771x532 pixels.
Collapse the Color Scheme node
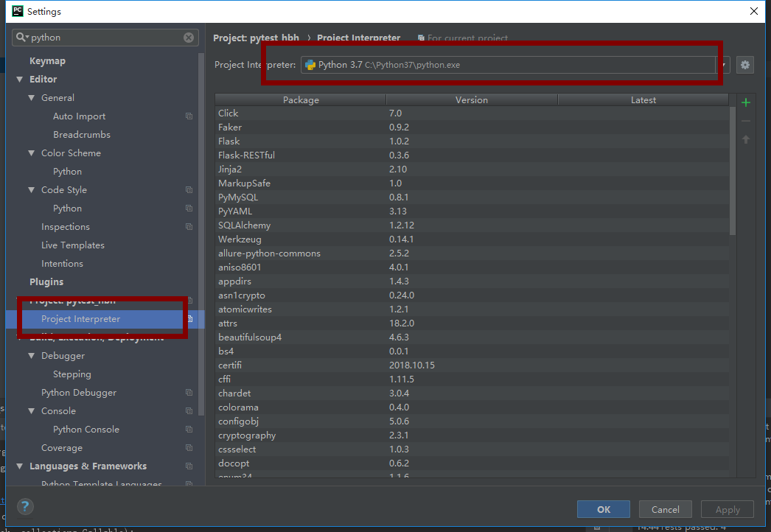pyautogui.click(x=32, y=153)
